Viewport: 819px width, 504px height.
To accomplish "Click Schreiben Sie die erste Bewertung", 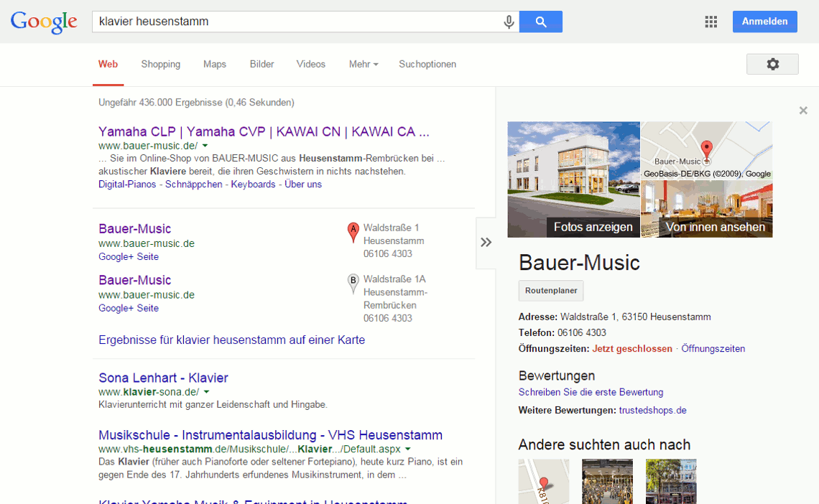I will click(591, 392).
